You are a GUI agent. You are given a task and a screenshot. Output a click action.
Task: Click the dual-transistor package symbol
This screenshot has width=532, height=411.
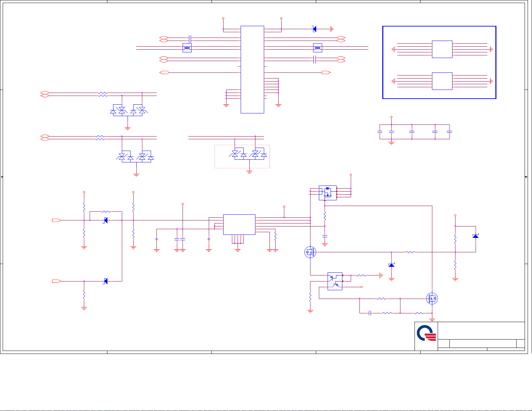point(335,281)
